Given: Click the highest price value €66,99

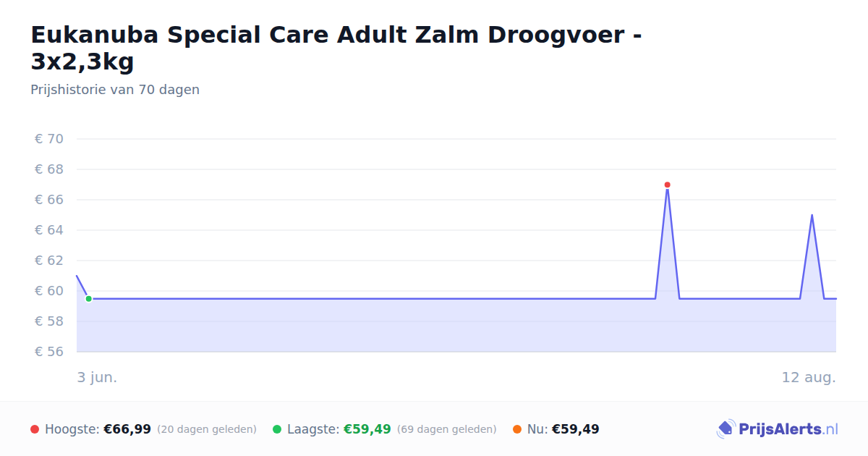Looking at the screenshot, I should [127, 429].
